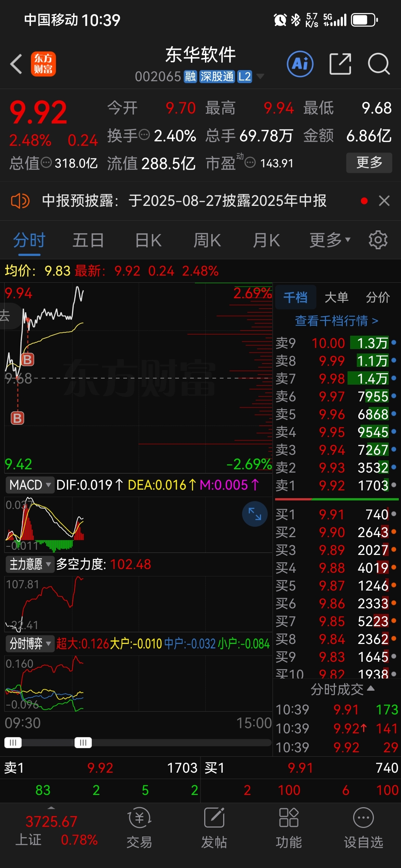Switch to 月K tab

266,240
